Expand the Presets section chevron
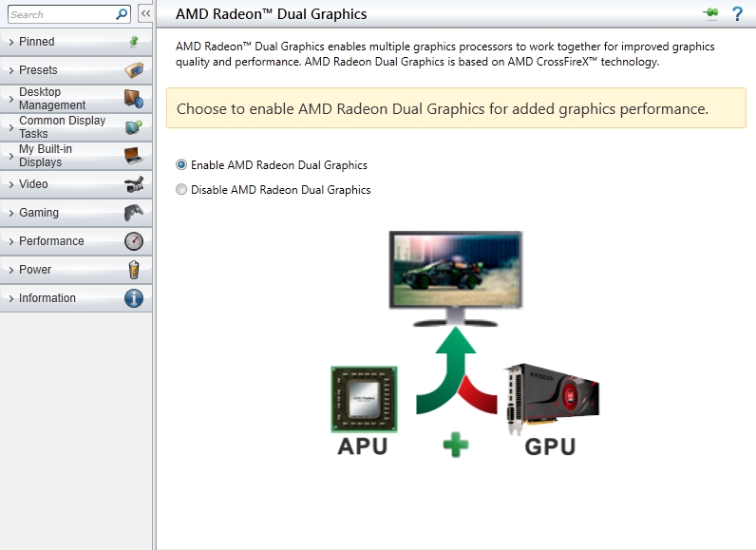756x550 pixels. click(x=11, y=70)
